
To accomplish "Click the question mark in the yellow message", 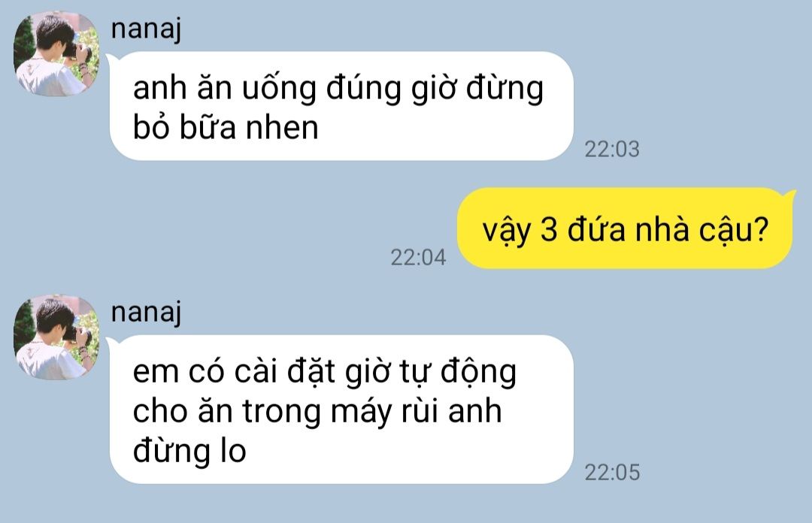I will click(761, 229).
